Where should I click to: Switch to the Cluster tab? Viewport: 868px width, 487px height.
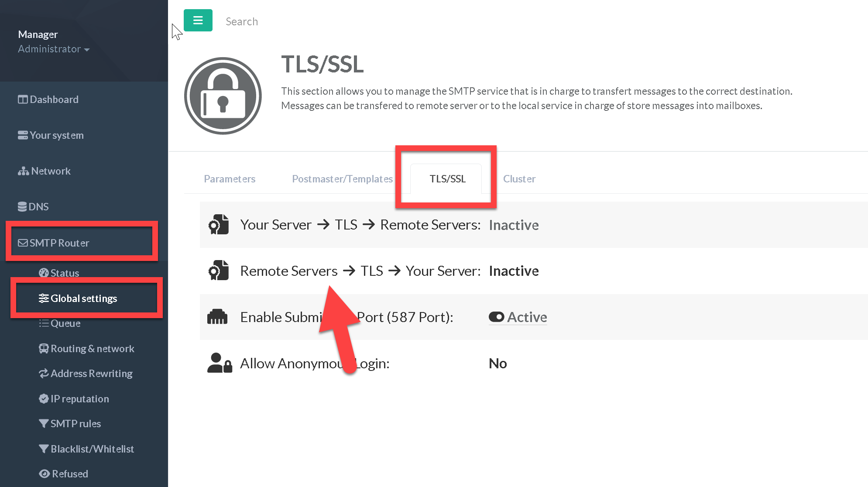tap(519, 179)
